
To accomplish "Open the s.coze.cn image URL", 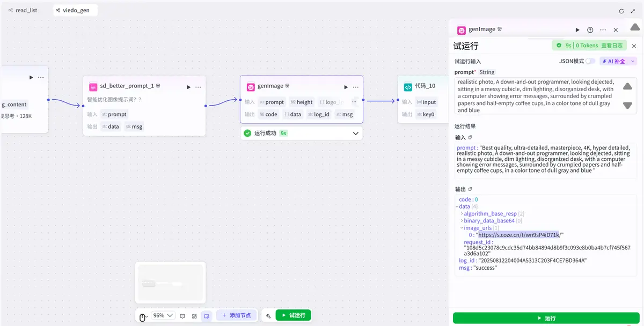I will point(519,235).
